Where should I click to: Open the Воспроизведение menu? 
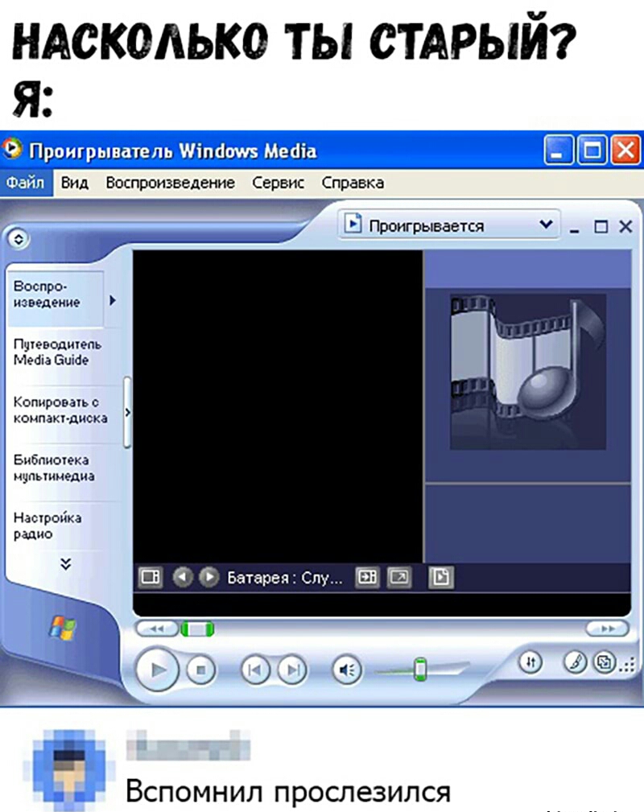(x=171, y=183)
